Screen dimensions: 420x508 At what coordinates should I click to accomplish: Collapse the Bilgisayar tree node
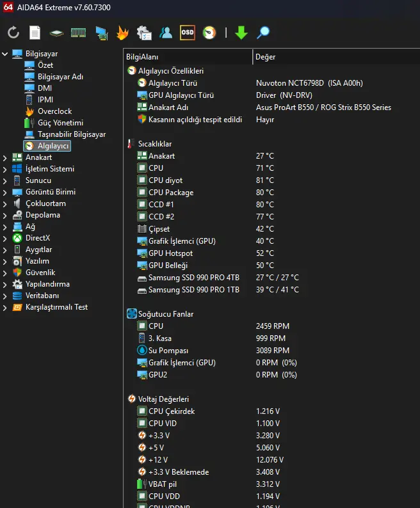pos(5,54)
